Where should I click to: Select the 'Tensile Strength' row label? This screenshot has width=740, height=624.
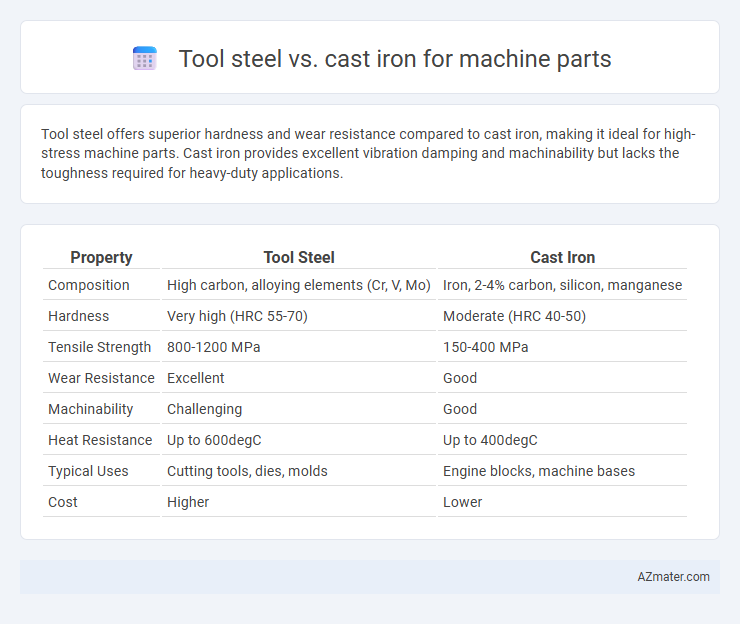(100, 347)
